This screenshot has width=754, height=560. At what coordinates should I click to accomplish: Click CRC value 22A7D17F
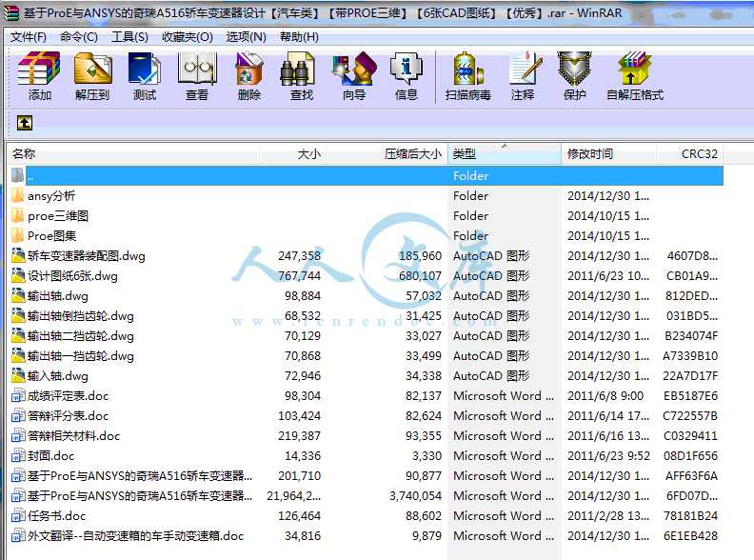(x=690, y=376)
